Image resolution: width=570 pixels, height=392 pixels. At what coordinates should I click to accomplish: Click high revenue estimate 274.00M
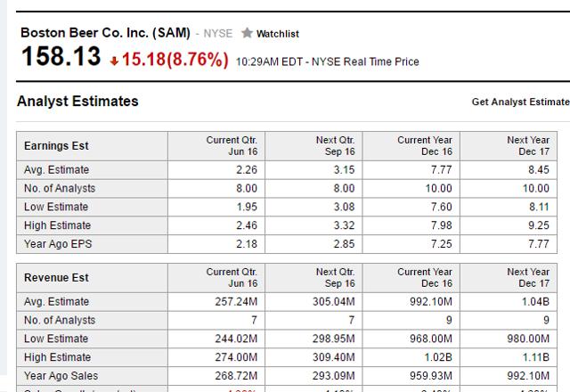(x=236, y=357)
